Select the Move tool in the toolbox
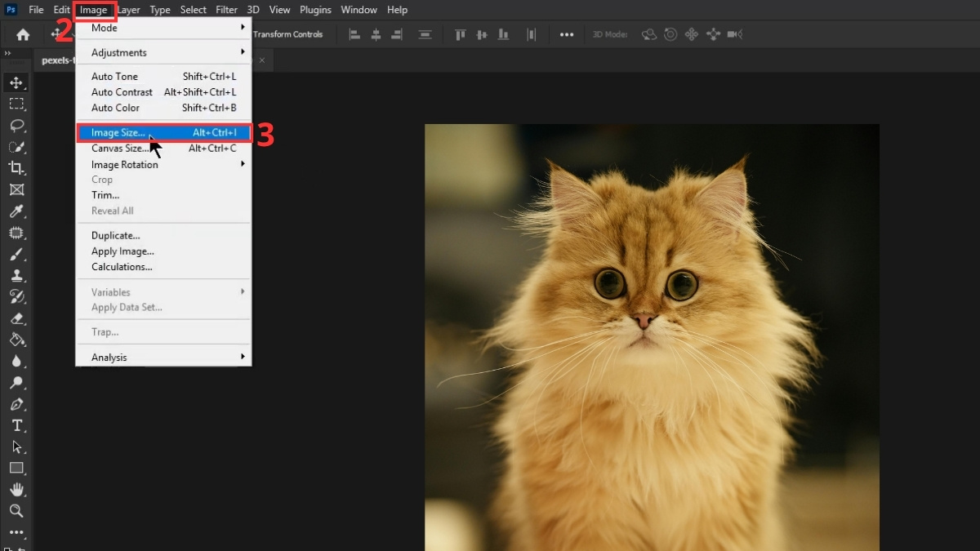980x551 pixels. (16, 83)
